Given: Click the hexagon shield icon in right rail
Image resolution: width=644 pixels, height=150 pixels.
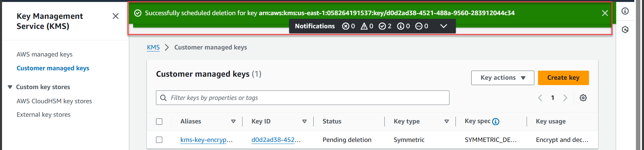Looking at the screenshot, I should (625, 30).
